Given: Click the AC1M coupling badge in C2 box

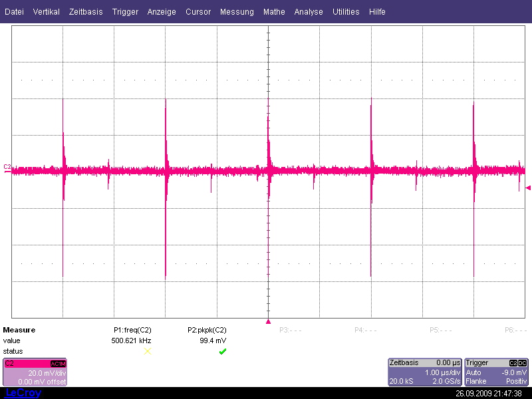Looking at the screenshot, I should (x=58, y=364).
